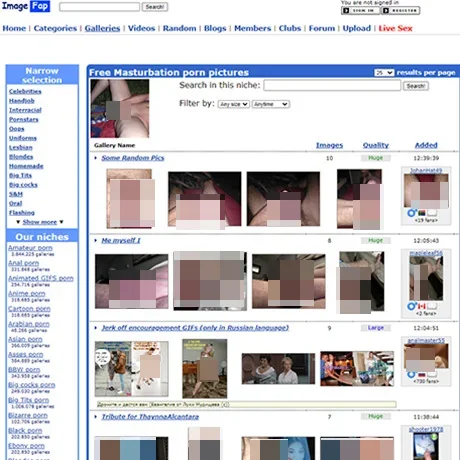
Task: Open the shooter1978 user profile link
Action: (x=426, y=429)
